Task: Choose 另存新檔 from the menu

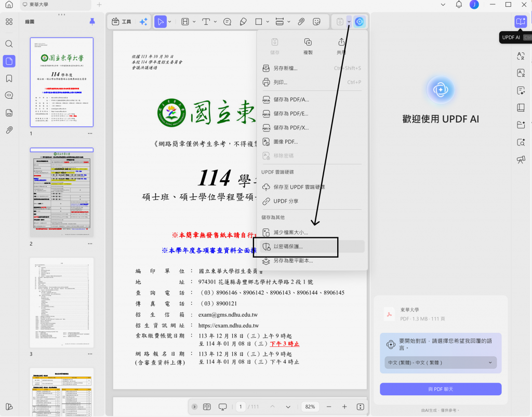Action: 312,68
